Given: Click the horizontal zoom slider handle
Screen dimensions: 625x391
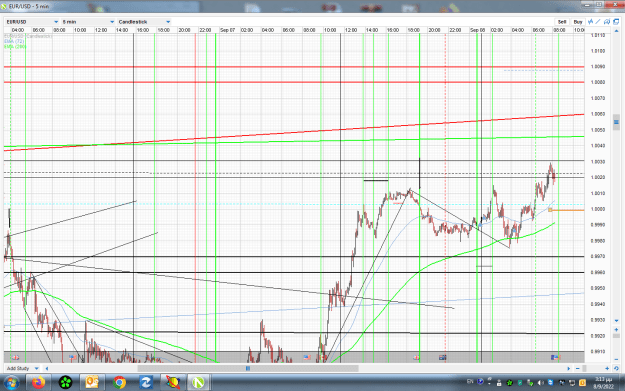Looking at the screenshot, I should (x=584, y=368).
